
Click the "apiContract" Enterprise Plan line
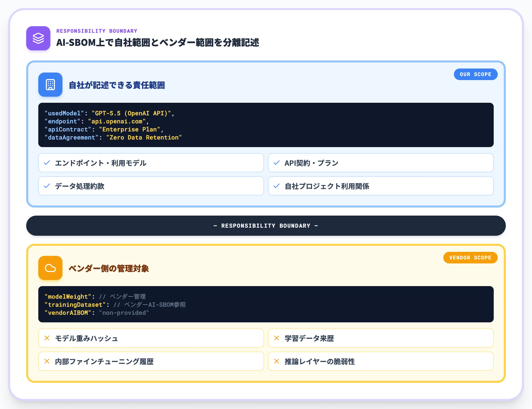[x=104, y=129]
